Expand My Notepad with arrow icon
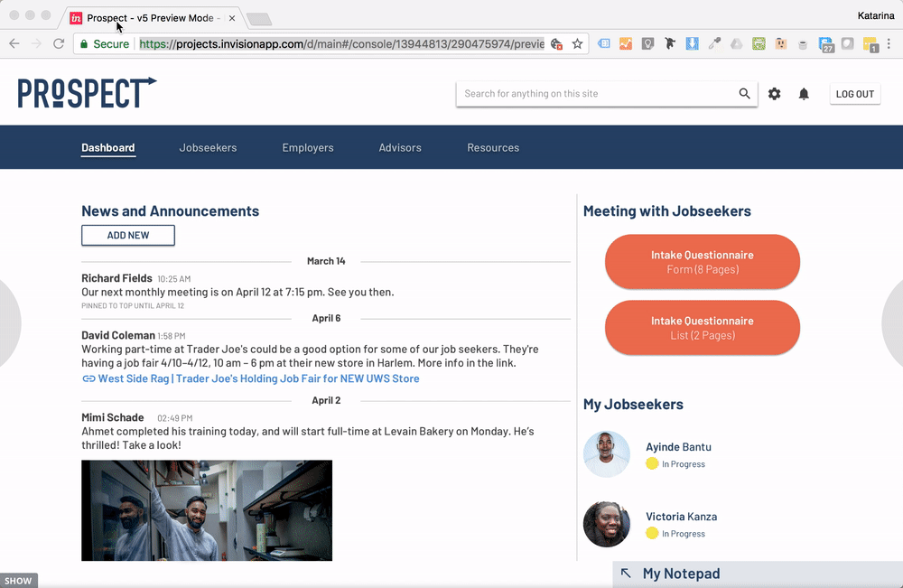903x588 pixels. point(626,573)
